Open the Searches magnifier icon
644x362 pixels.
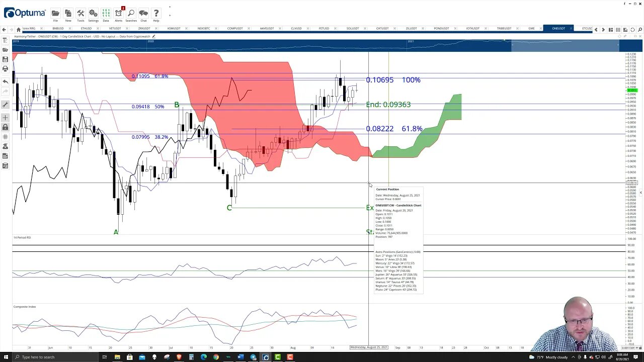pos(131,13)
